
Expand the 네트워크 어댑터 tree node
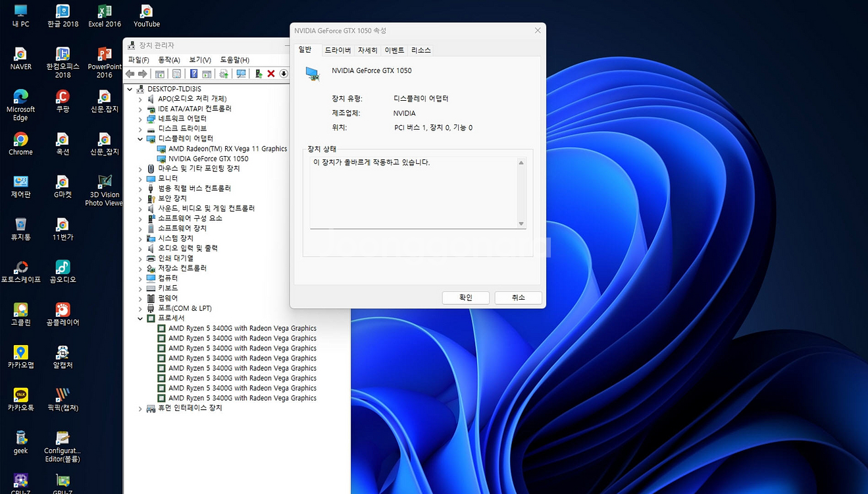(140, 119)
